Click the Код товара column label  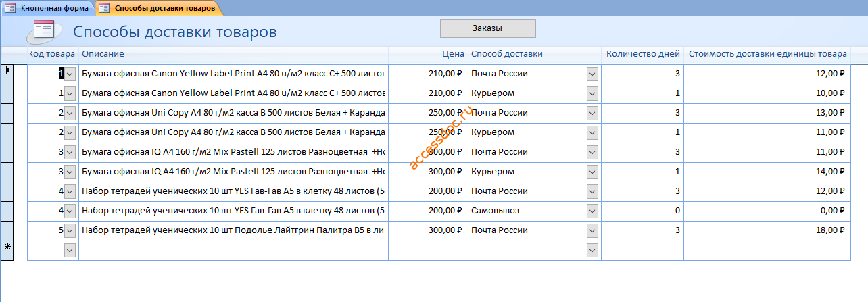click(x=52, y=54)
